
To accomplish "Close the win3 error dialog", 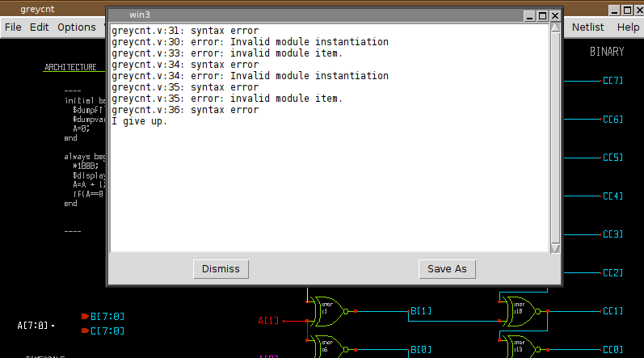I will (555, 15).
